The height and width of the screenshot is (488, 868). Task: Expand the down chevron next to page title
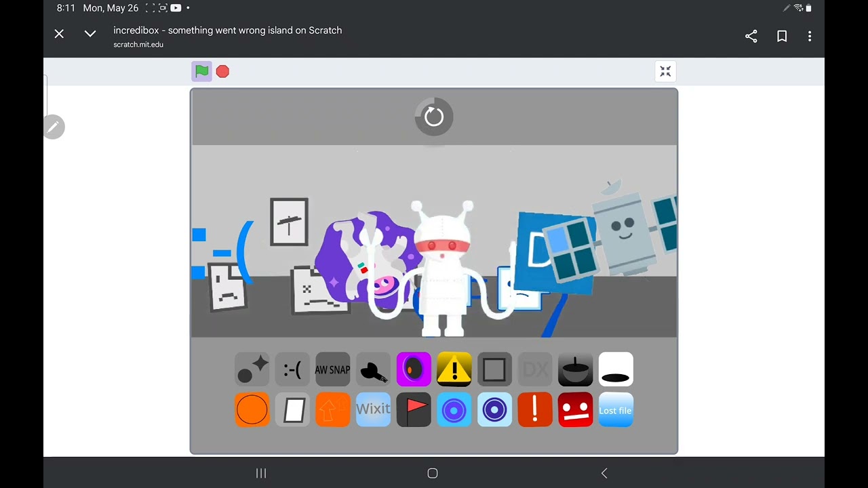click(x=90, y=34)
